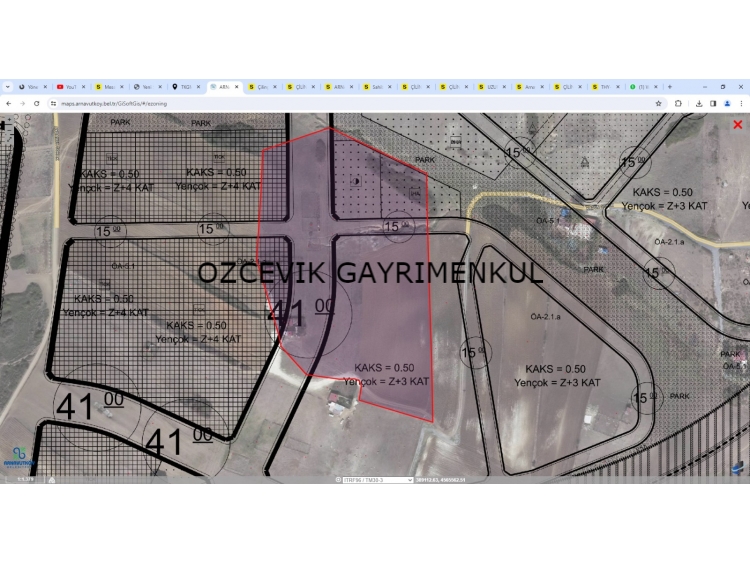Viewport: 750px width, 562px height.
Task: Bookmark this page with the star
Action: click(x=659, y=103)
